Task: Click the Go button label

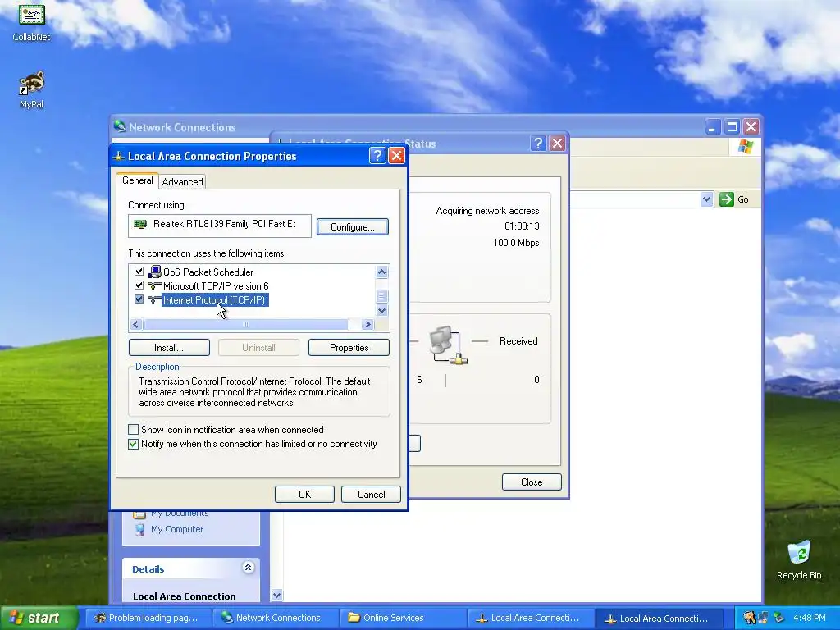Action: tap(743, 199)
